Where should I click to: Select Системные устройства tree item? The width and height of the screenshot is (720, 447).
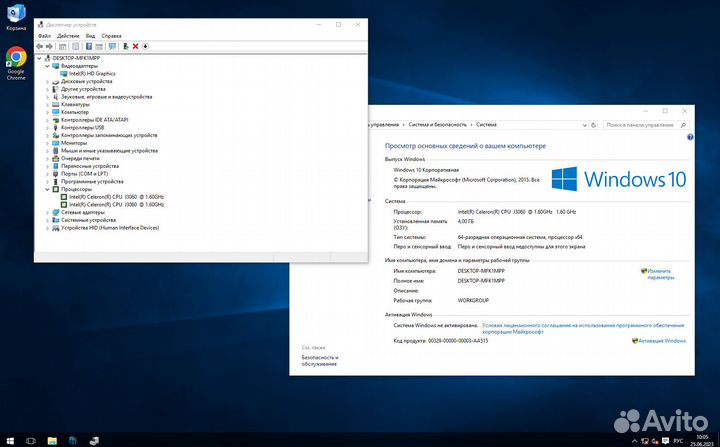click(x=88, y=220)
